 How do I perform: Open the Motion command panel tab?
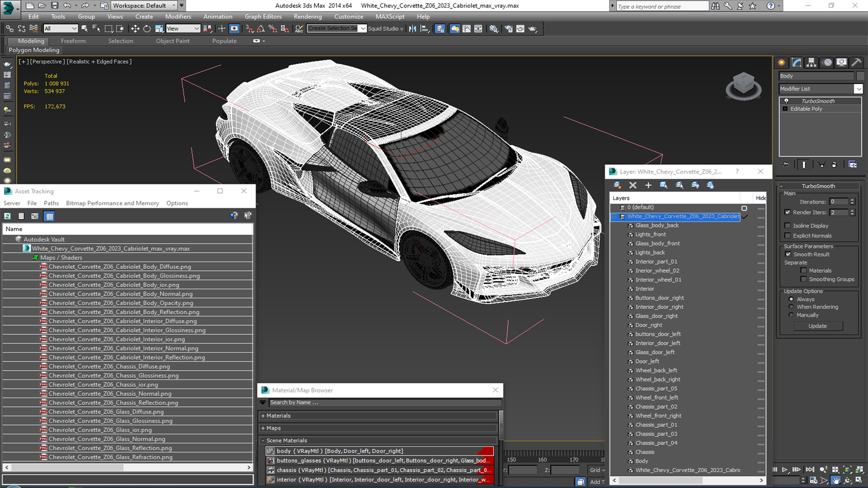(827, 62)
